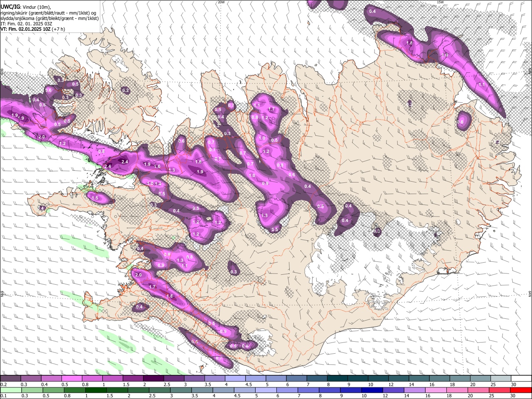Viewport: 532px width, 399px height.
Task: Click the violet lower-legend swatch above 12
Action: pyautogui.click(x=393, y=390)
